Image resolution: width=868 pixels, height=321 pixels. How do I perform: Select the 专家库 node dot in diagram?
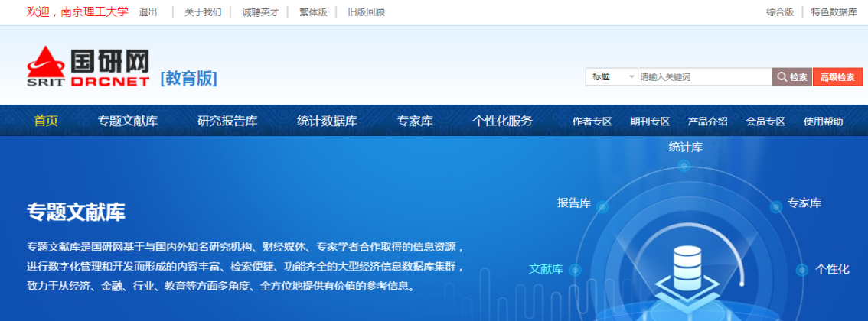776,207
